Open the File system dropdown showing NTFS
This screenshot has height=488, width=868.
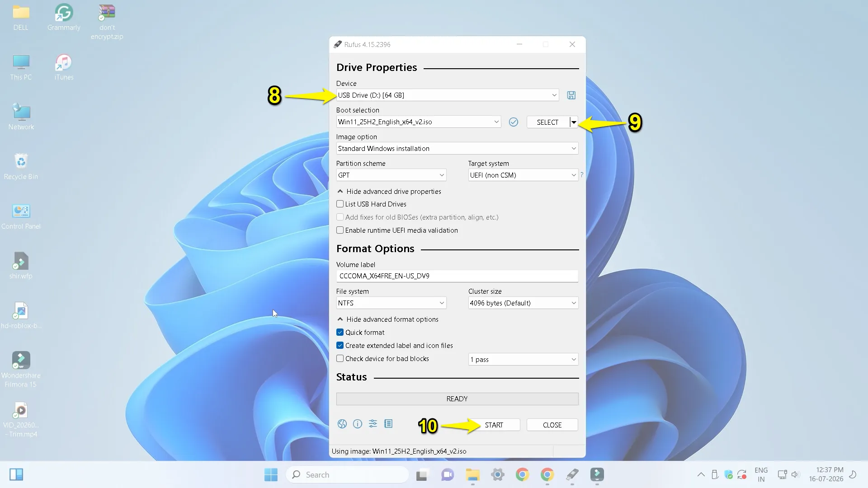point(391,303)
